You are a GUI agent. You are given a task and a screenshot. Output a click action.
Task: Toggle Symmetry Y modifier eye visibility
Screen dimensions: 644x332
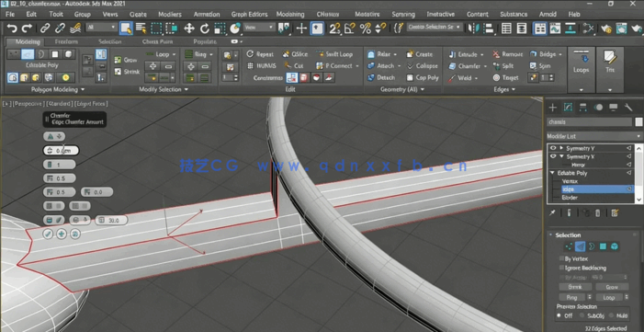553,148
